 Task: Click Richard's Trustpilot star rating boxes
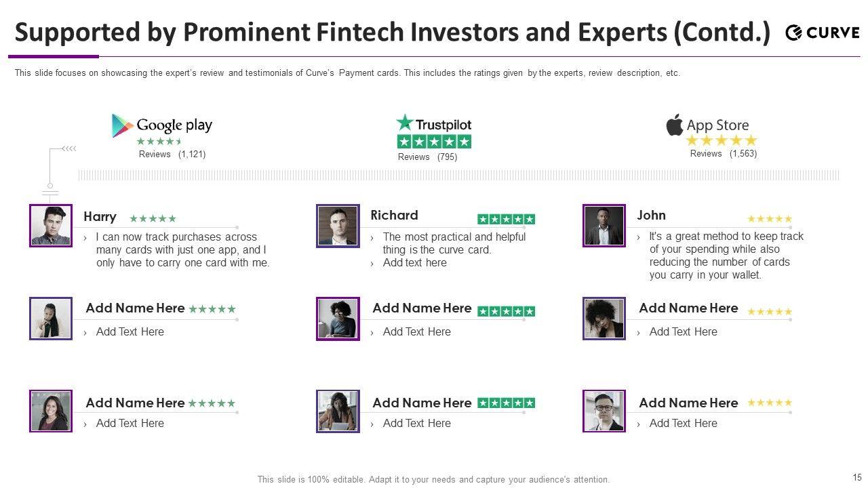[x=506, y=219]
